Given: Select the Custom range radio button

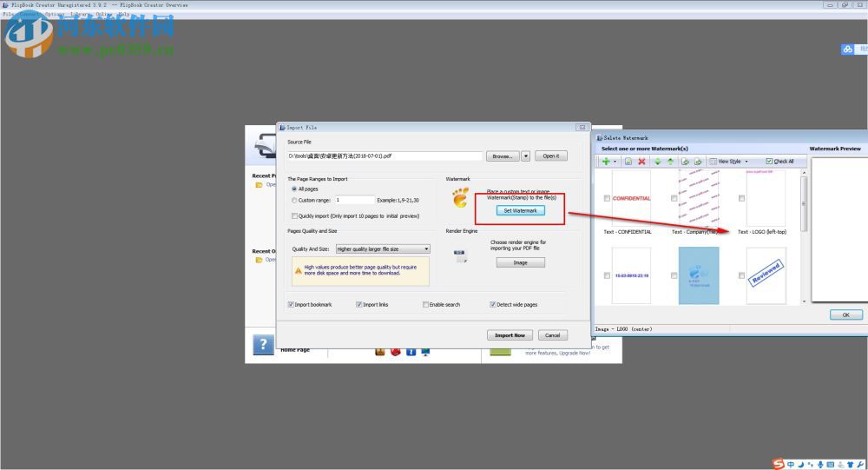Looking at the screenshot, I should pyautogui.click(x=294, y=200).
